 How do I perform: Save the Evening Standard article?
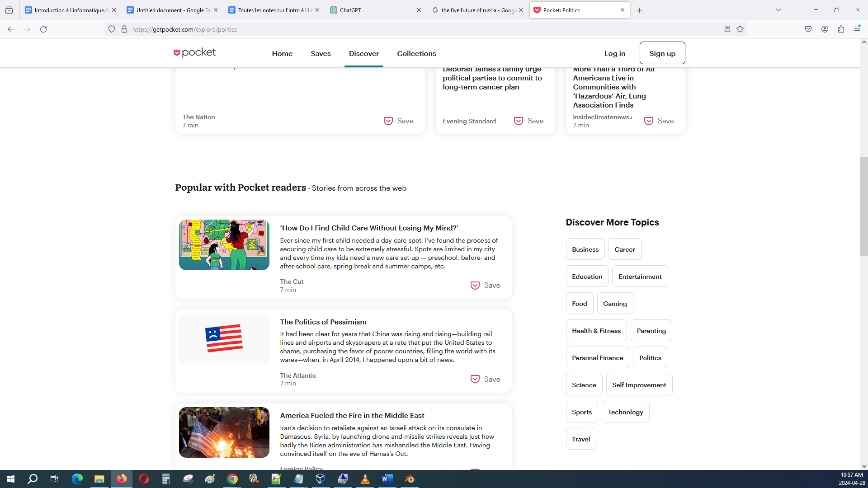(x=528, y=121)
